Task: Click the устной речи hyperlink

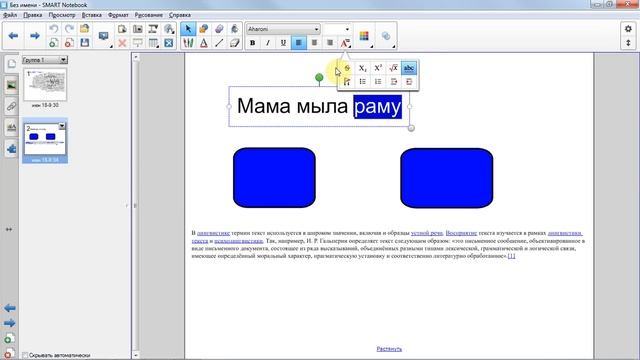Action: (x=427, y=233)
